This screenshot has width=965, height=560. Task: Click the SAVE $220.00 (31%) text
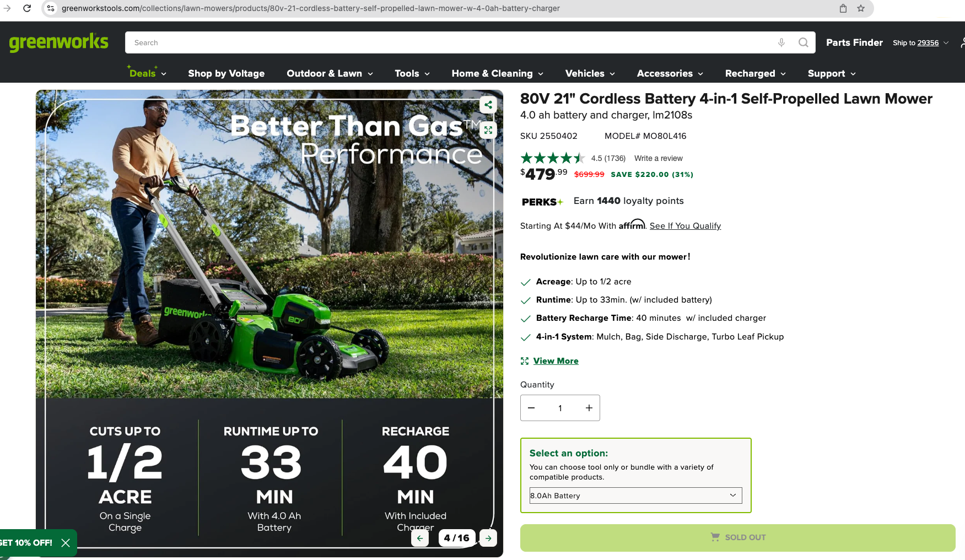652,174
